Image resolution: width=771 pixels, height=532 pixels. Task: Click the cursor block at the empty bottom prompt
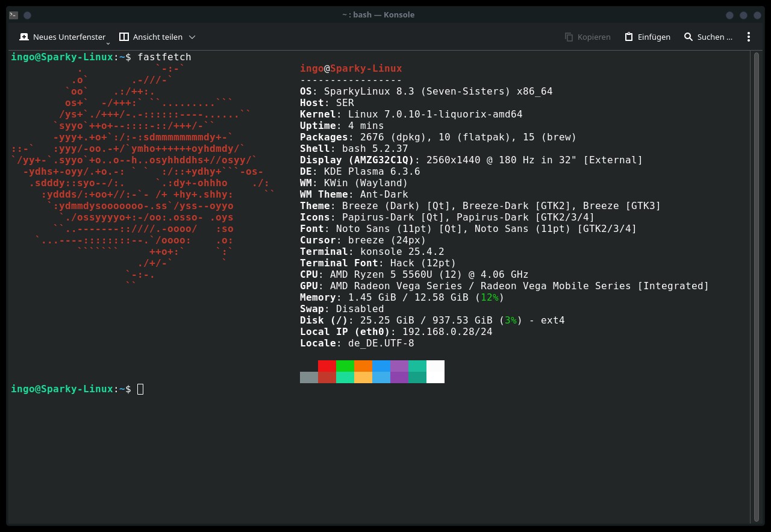pyautogui.click(x=140, y=389)
